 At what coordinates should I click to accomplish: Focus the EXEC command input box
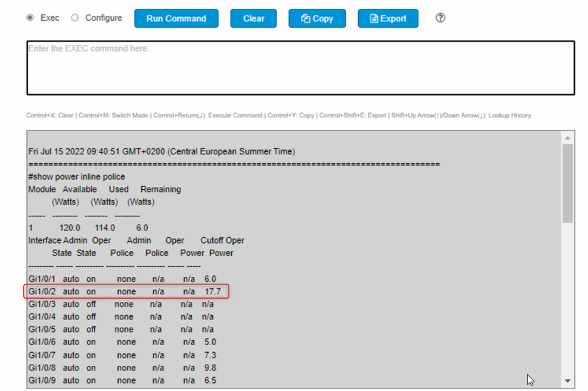click(300, 68)
